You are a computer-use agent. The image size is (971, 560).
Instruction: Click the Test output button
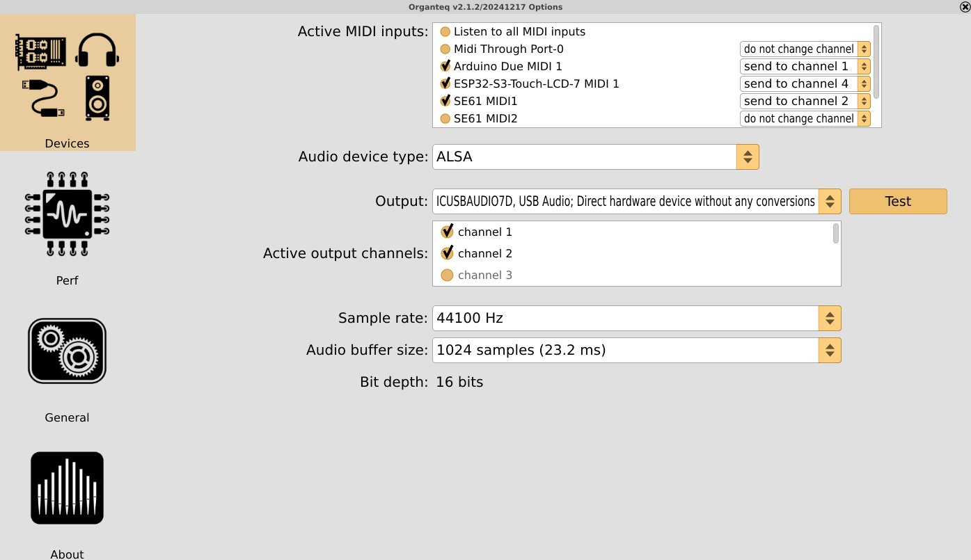[x=898, y=201]
